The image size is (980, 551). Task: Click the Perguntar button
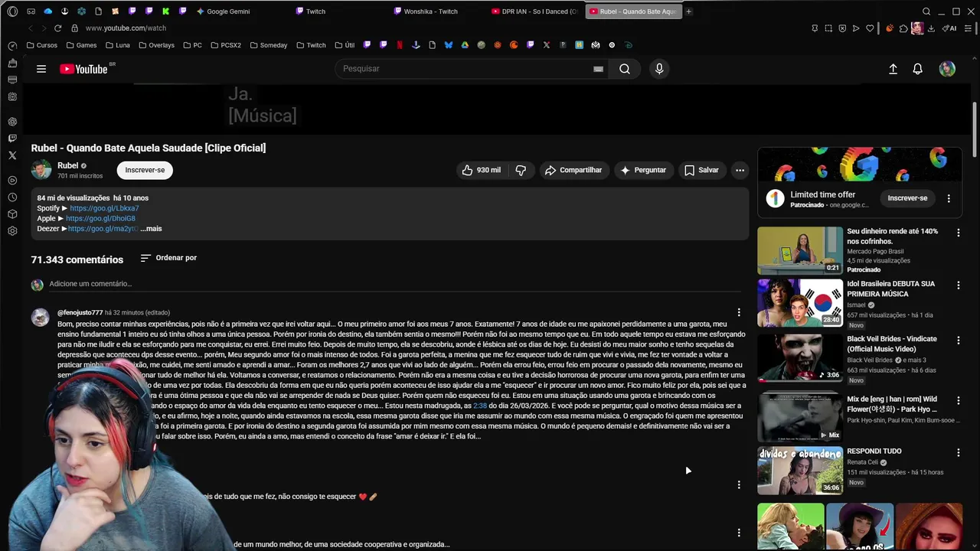643,170
